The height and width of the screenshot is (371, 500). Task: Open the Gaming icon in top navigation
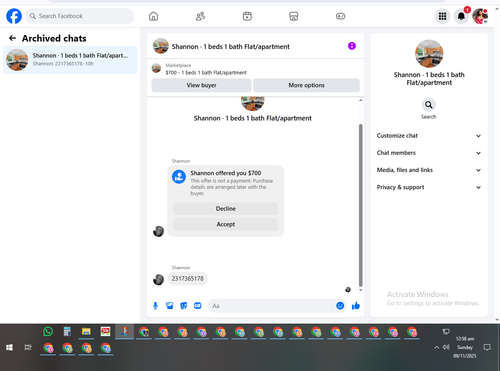tap(340, 16)
